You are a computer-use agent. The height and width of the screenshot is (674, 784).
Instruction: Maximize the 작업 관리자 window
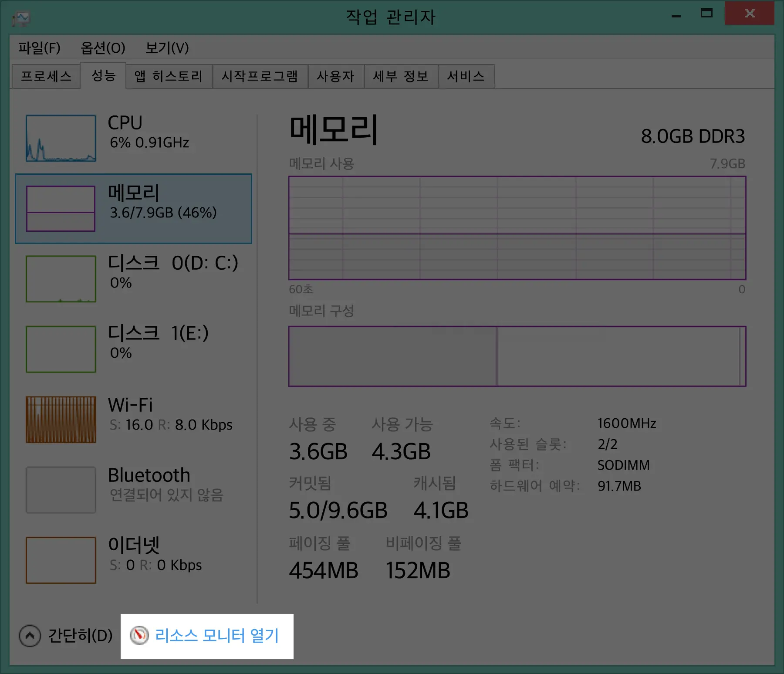point(706,14)
